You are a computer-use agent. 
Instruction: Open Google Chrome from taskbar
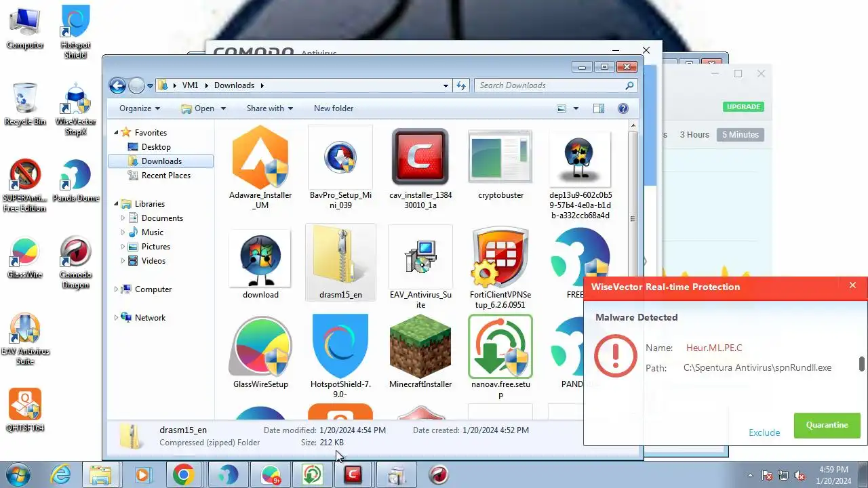(183, 474)
